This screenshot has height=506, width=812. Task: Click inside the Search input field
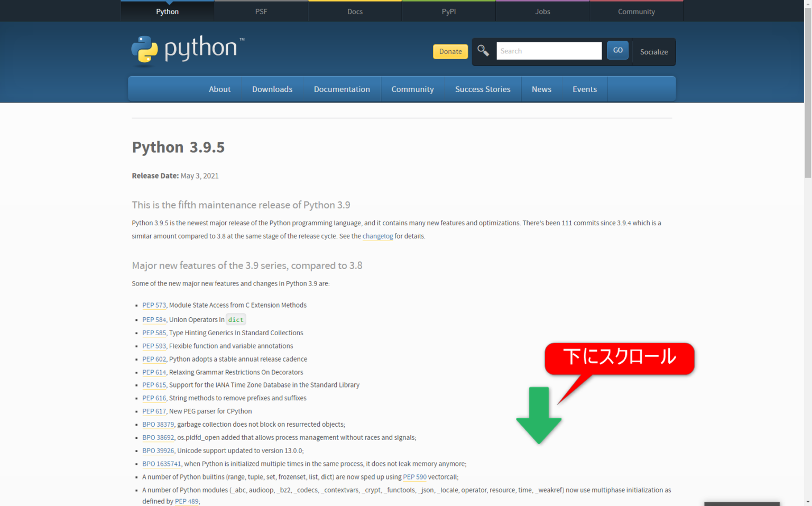(x=549, y=50)
